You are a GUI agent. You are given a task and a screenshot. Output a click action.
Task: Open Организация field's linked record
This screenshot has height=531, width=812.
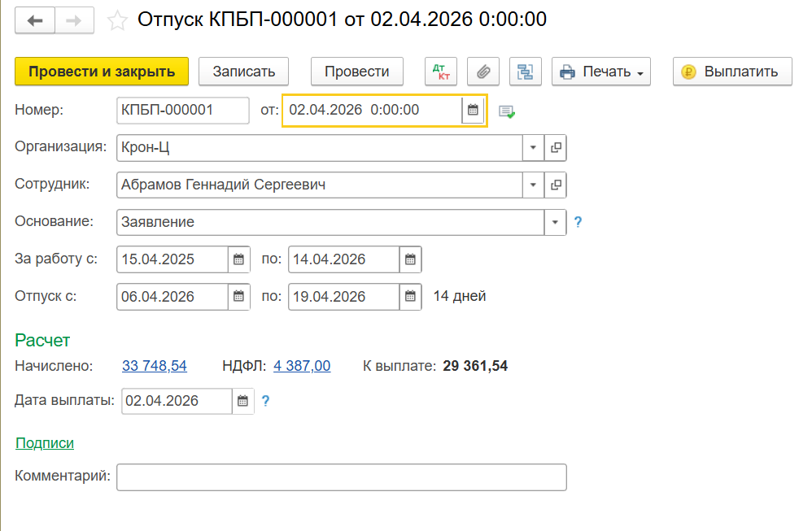[556, 148]
